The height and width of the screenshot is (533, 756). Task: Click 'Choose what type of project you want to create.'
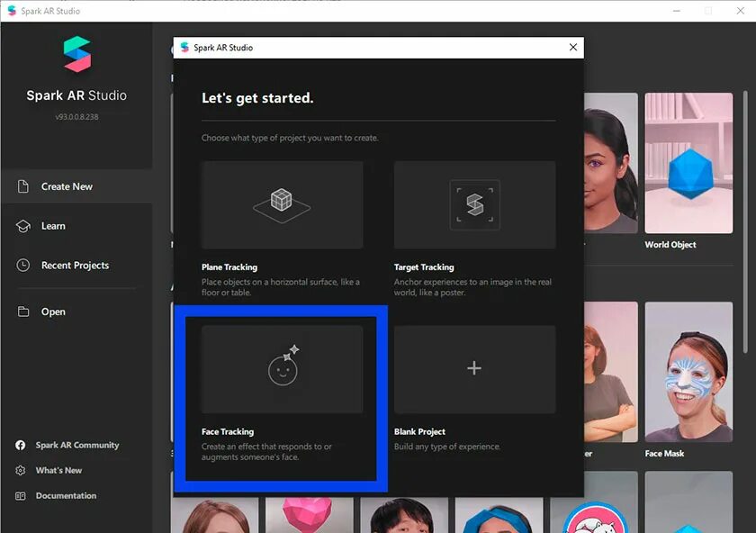point(290,138)
